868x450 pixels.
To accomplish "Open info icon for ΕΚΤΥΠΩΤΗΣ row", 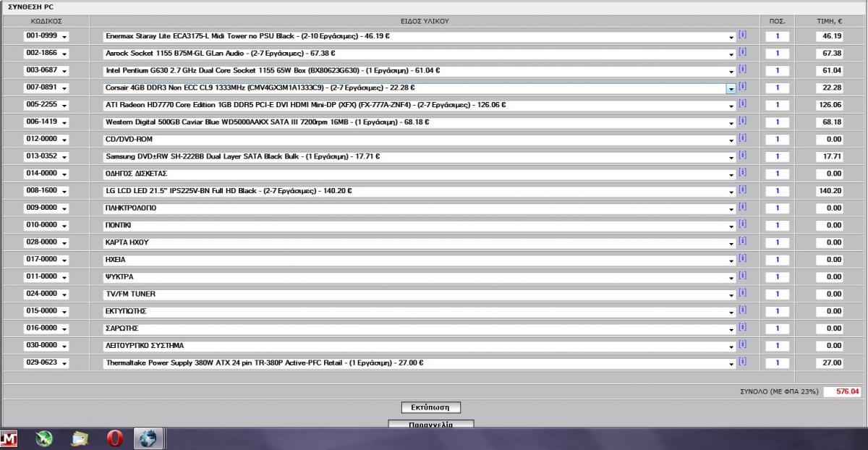I will (x=742, y=310).
